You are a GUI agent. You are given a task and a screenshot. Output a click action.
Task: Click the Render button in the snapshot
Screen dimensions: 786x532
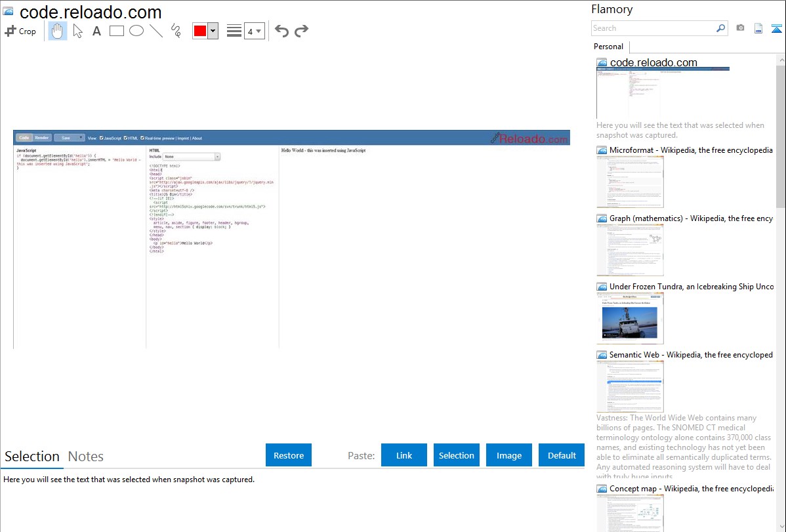[41, 138]
